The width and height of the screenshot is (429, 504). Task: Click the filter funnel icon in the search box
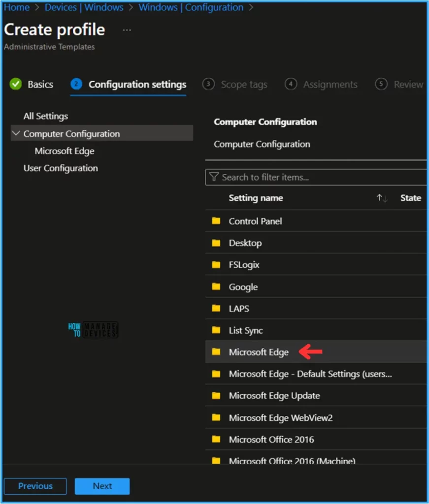(x=214, y=177)
